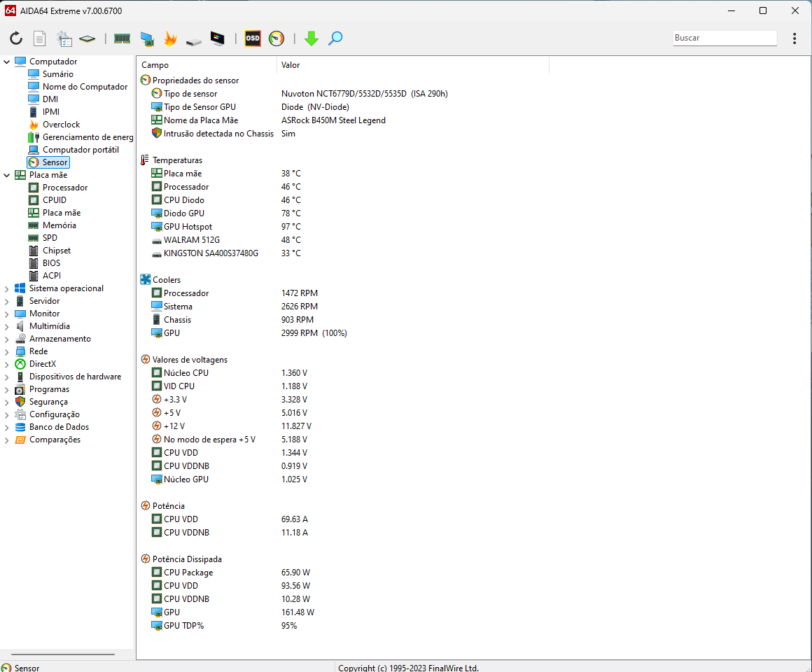Click the toolbar icon right of Report
The width and height of the screenshot is (812, 672).
pos(64,38)
